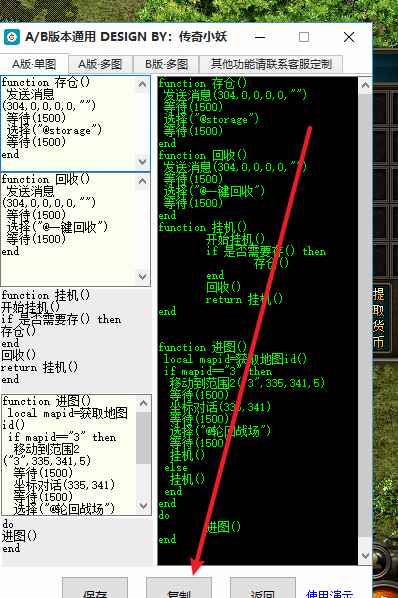This screenshot has height=598, width=398.
Task: Click down arrow of 回收 function box scrollbar
Action: point(143,276)
